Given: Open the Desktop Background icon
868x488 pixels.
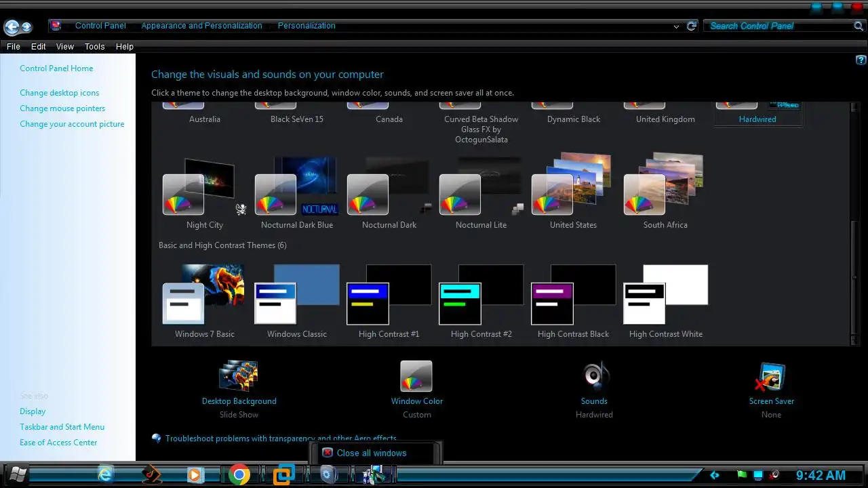Looking at the screenshot, I should click(239, 376).
